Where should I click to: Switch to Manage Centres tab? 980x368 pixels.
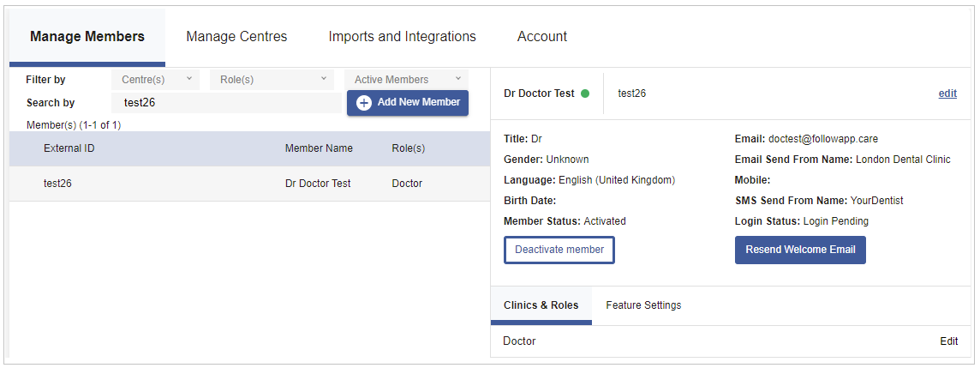[x=237, y=36]
